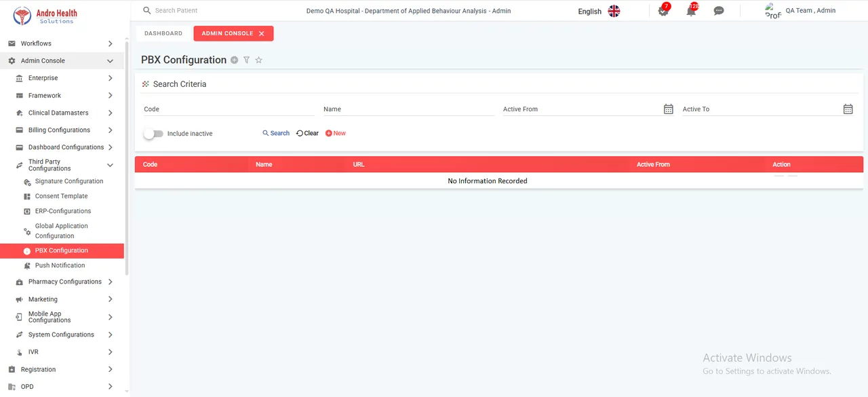
Task: Click the ERP-Configurations icon
Action: coord(27,211)
